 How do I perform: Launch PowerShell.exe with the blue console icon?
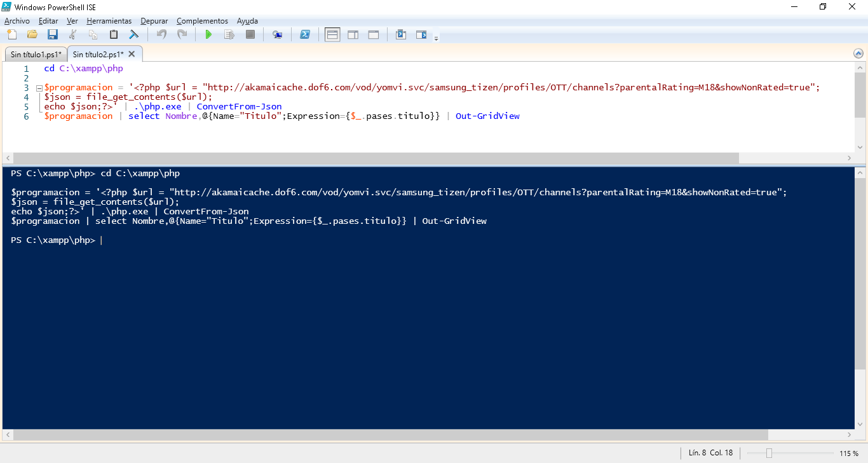tap(305, 34)
